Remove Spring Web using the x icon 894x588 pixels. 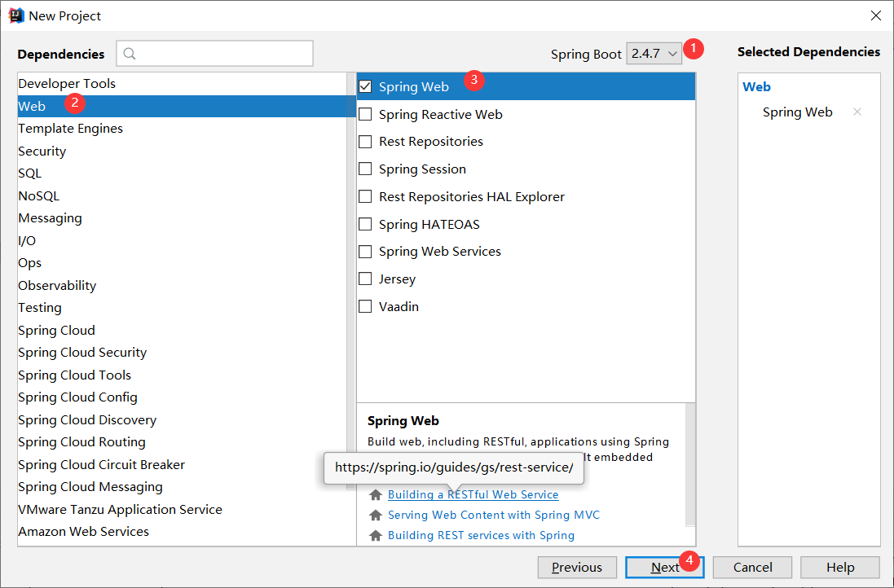[857, 112]
